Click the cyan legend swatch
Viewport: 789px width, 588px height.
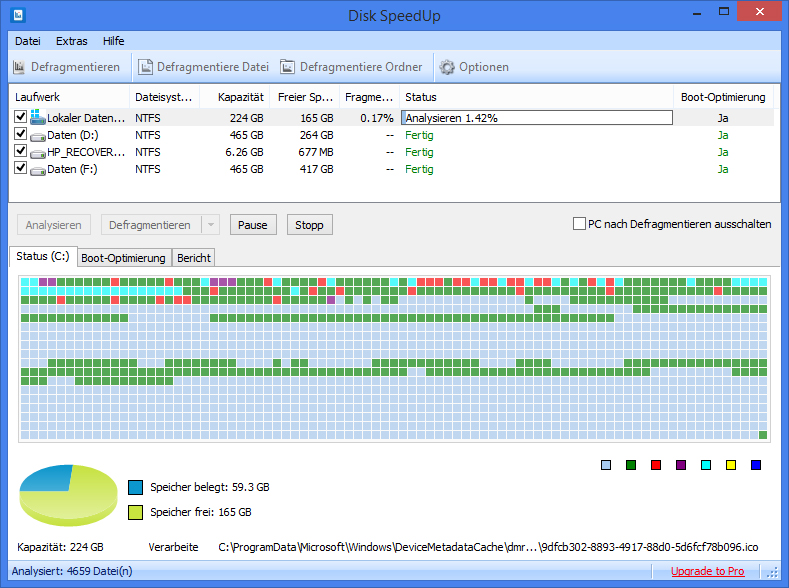point(706,465)
